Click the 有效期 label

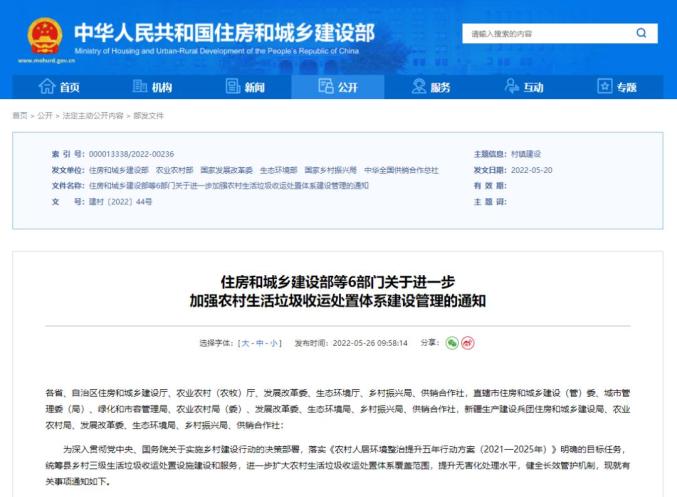490,186
